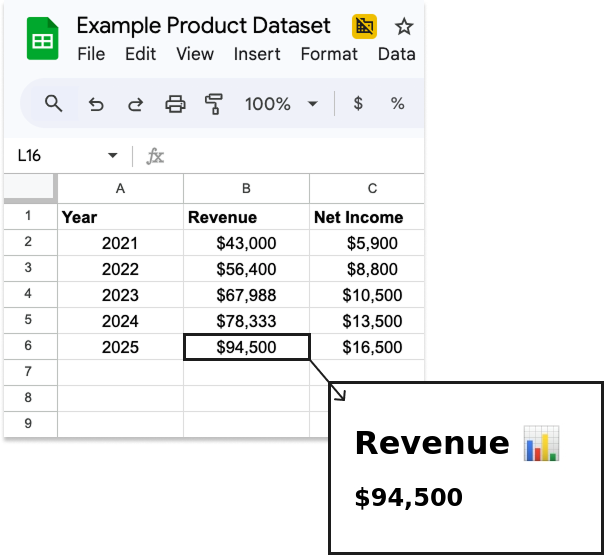Click the undo arrow icon
Screen dimensions: 604x555
click(96, 103)
